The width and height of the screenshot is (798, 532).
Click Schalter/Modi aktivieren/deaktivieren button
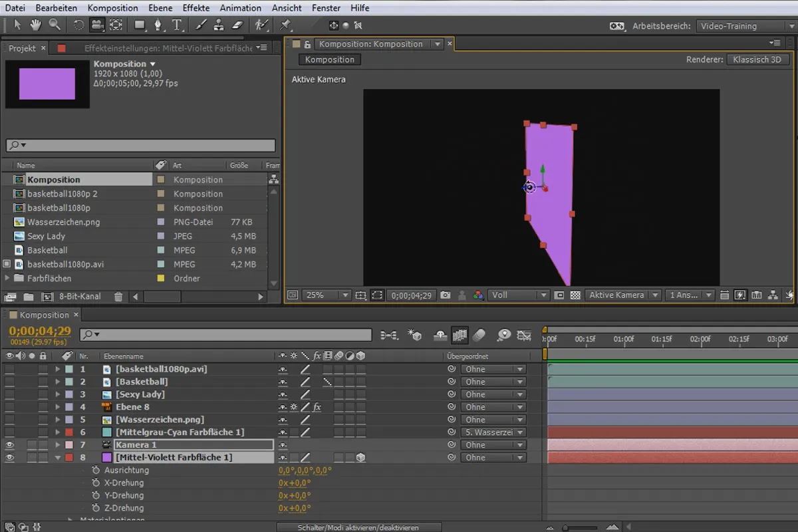358,527
